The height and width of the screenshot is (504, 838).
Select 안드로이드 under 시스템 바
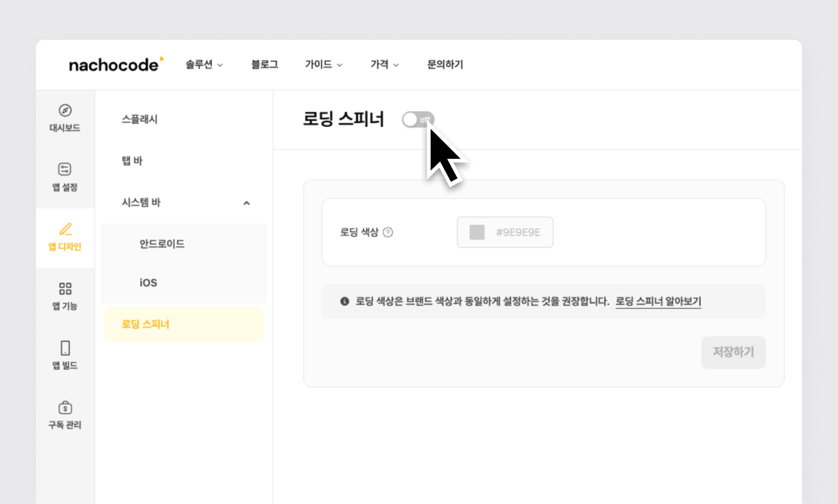162,244
